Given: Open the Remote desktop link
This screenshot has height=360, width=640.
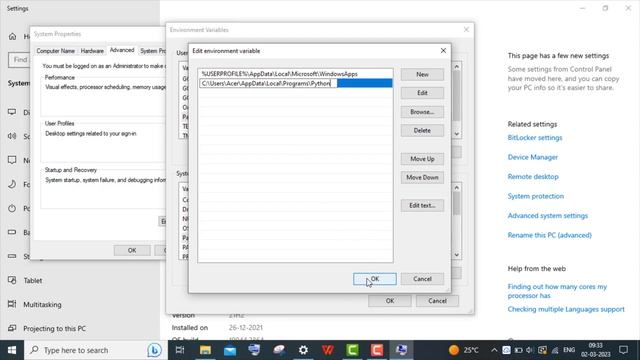Looking at the screenshot, I should click(533, 177).
